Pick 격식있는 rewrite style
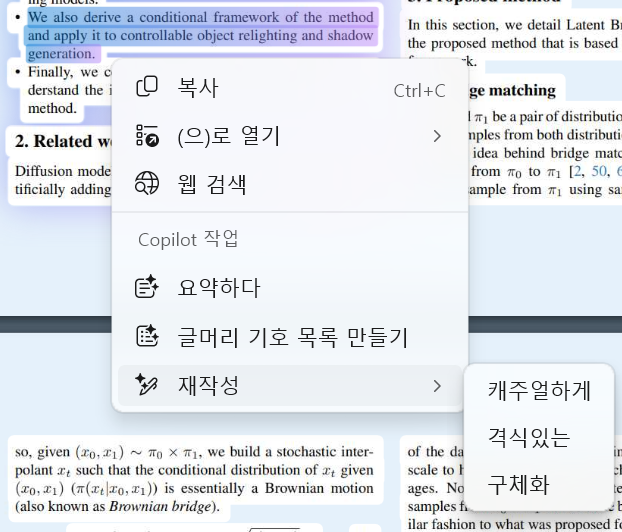The image size is (622, 532). point(539,437)
